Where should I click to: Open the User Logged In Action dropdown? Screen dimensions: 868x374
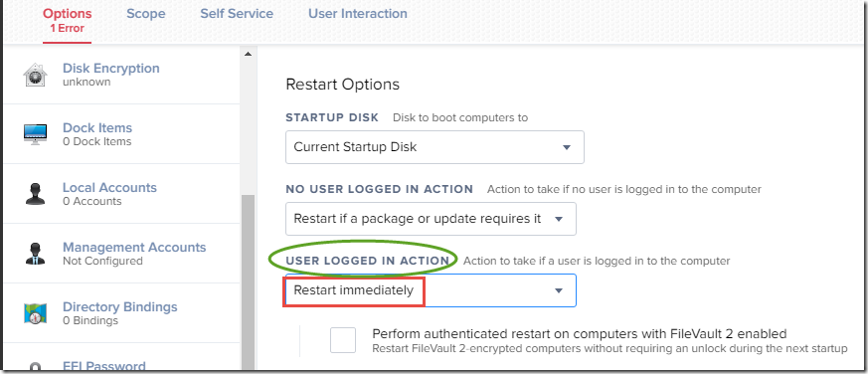431,290
